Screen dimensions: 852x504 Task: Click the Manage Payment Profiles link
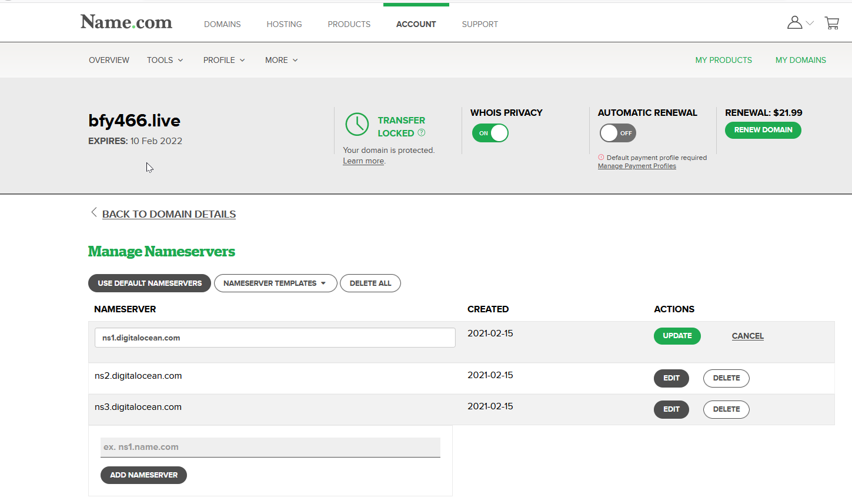click(x=637, y=166)
